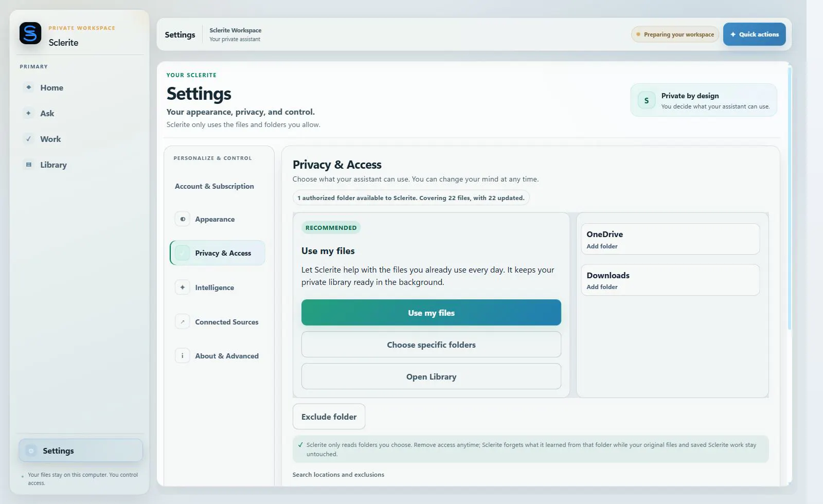Image resolution: width=823 pixels, height=504 pixels.
Task: Click the PRIVATE WORKSPACE label
Action: coord(82,28)
